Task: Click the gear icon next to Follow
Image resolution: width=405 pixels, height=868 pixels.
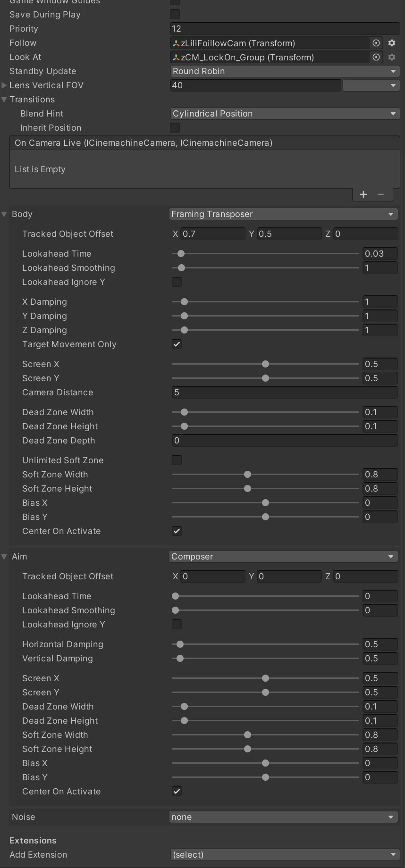Action: (x=391, y=43)
